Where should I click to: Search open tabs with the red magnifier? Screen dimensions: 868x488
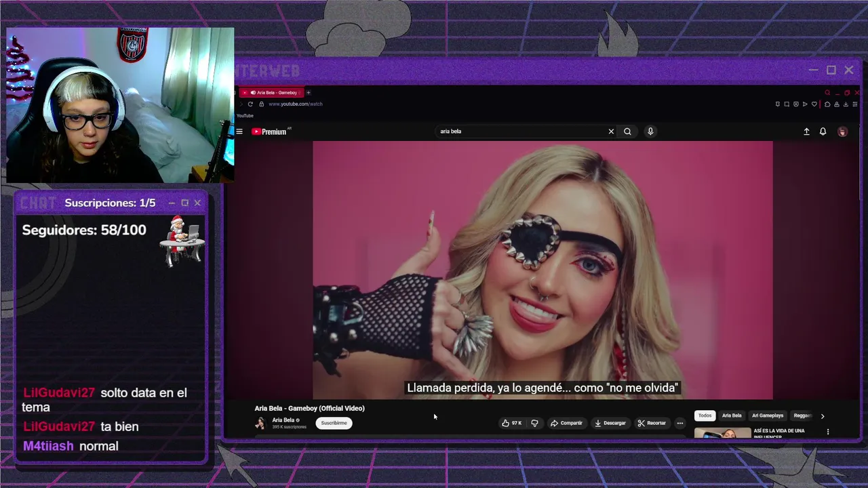pos(827,92)
